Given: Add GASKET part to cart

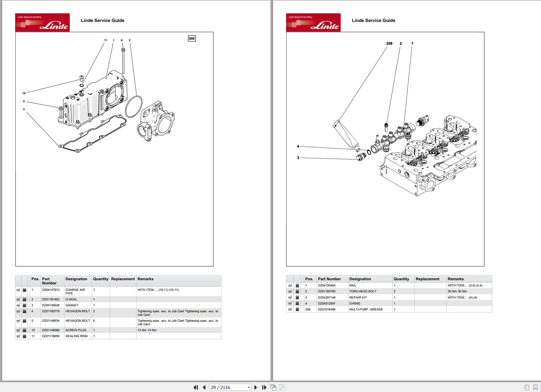Looking at the screenshot, I should [x=18, y=305].
